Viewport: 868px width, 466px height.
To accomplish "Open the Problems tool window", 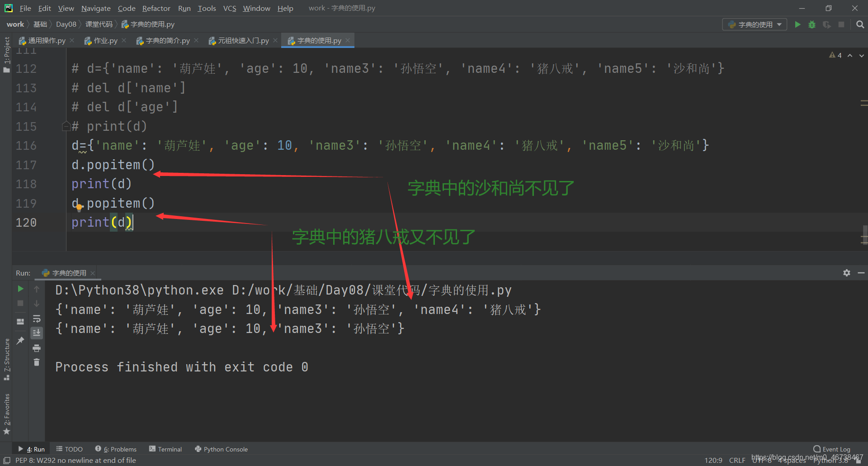I will [116, 449].
